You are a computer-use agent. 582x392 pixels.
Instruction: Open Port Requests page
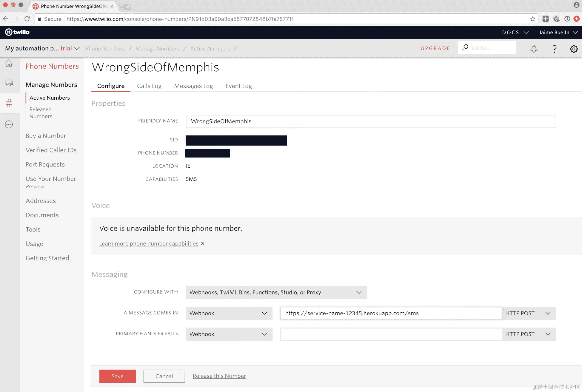coord(45,164)
